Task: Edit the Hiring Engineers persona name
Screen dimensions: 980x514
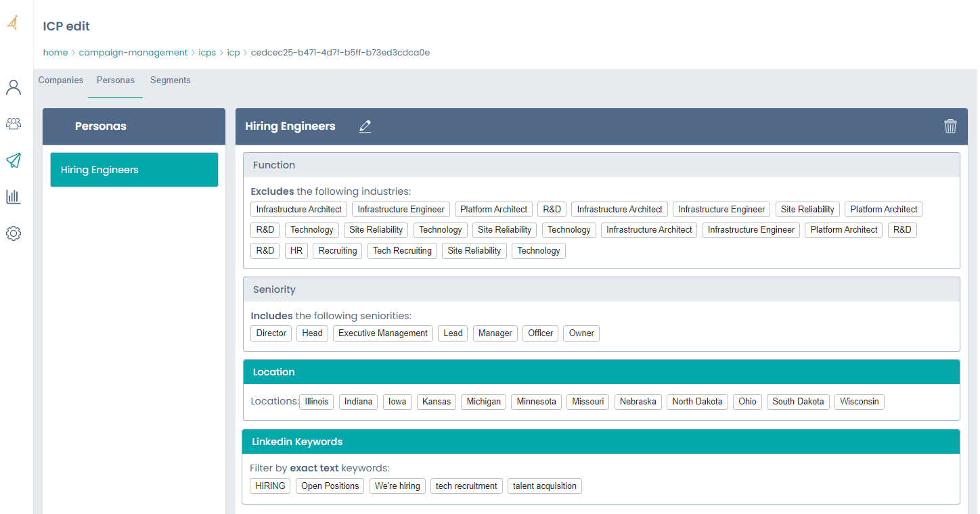Action: [x=365, y=126]
